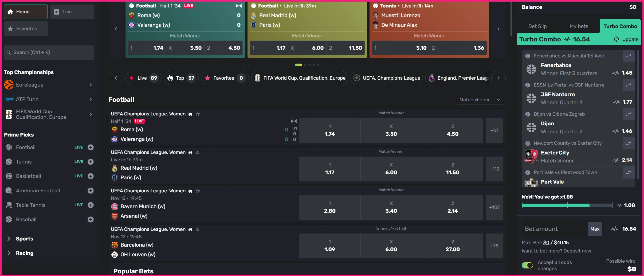Click plus icon next to Basketball
644x276 pixels.
pyautogui.click(x=91, y=176)
